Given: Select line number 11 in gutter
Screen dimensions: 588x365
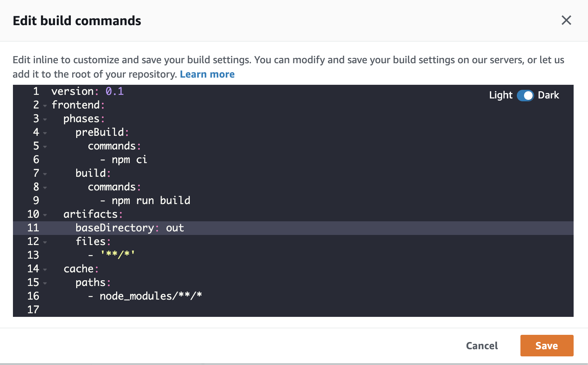Looking at the screenshot, I should (33, 228).
